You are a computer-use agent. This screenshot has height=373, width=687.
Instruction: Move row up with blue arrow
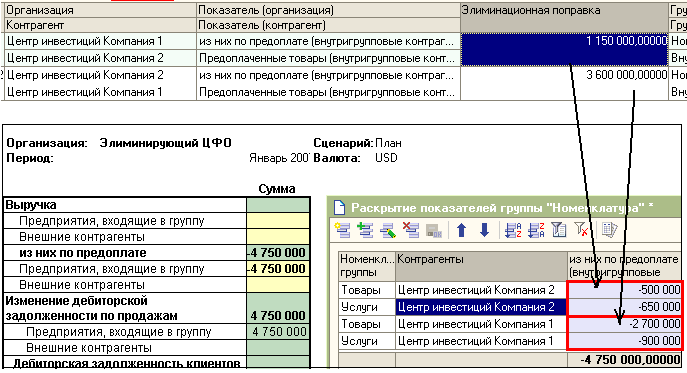tap(461, 230)
